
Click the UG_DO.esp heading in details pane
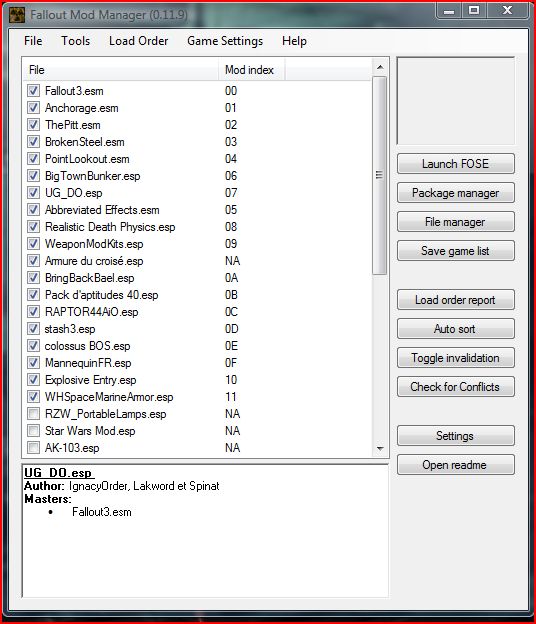59,473
